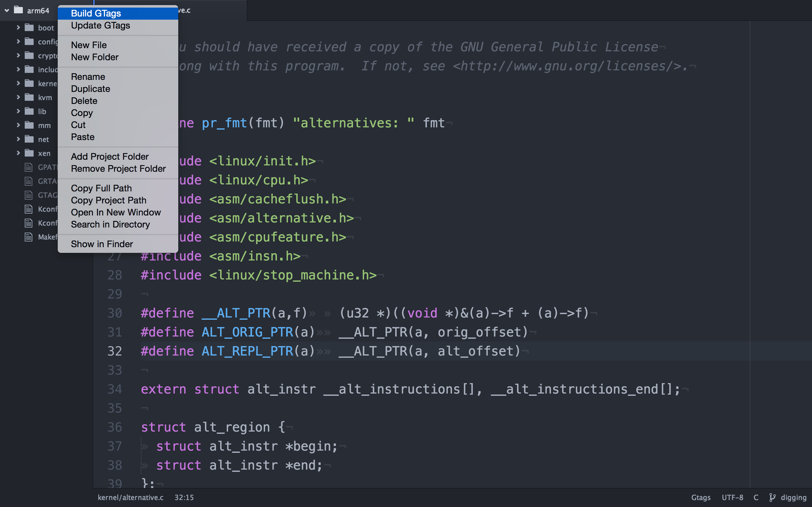Expand the net folder chevron
The height and width of the screenshot is (507, 812).
coord(18,139)
